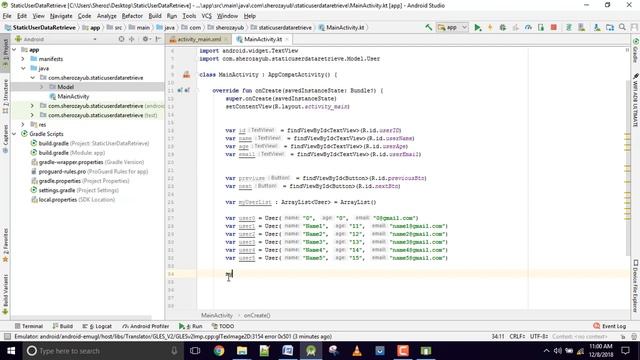Click override gutter icon beside onCreate
Viewport: 640px width, 360px height.
pyautogui.click(x=183, y=91)
